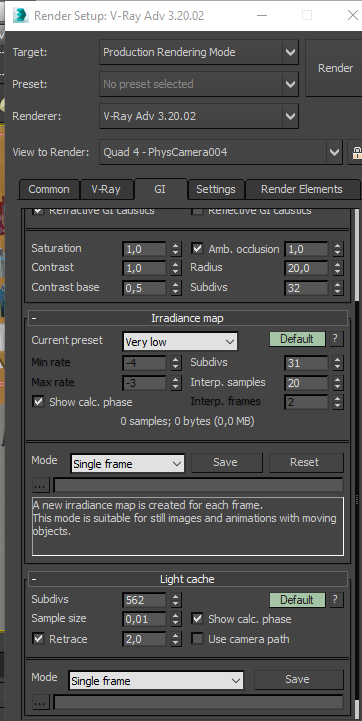The image size is (362, 721).
Task: Click Reset in the Irradiance map section
Action: click(x=306, y=463)
